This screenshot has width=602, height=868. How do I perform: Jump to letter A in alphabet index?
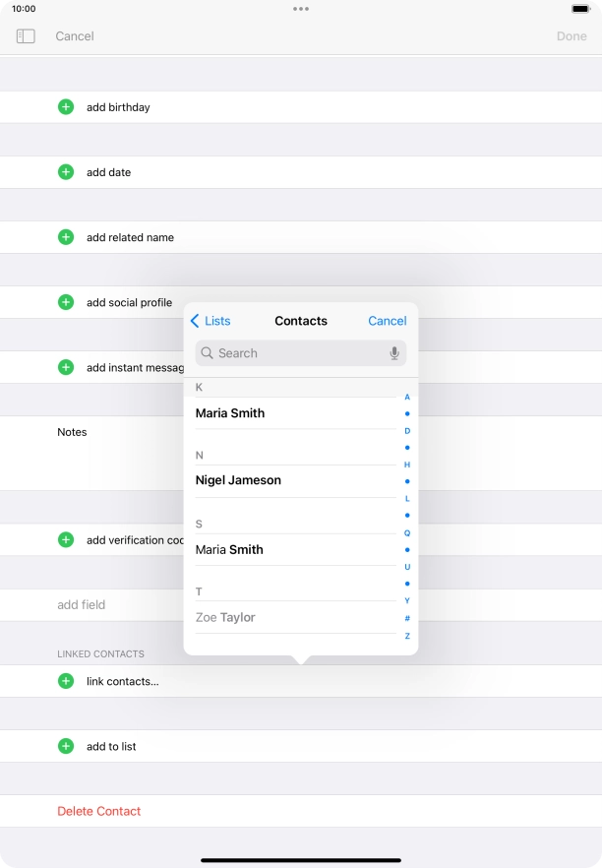[407, 398]
